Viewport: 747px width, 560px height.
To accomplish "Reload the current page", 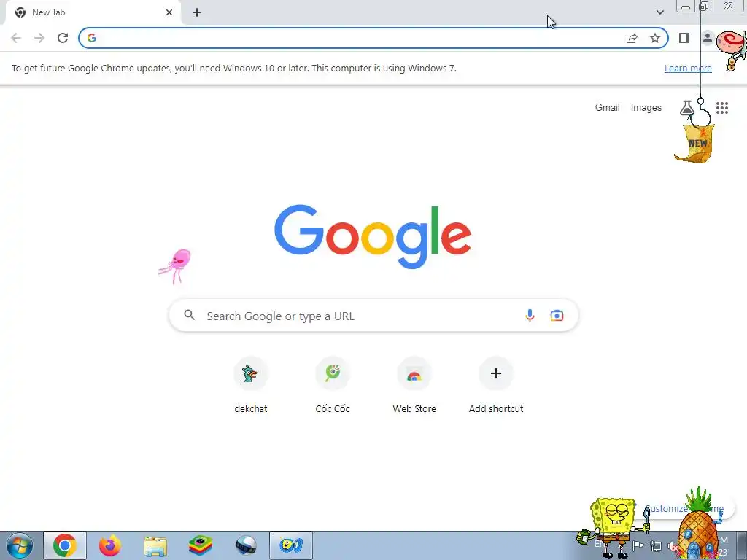I will coord(63,38).
